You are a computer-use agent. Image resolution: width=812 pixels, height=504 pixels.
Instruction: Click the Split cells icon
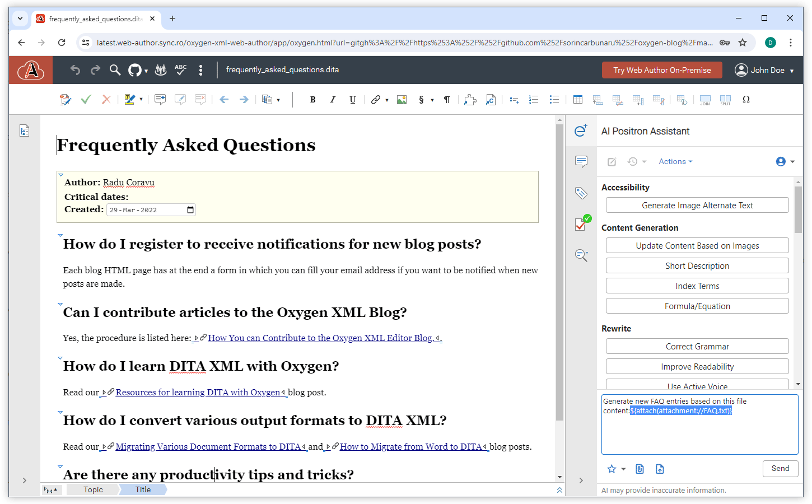click(725, 100)
